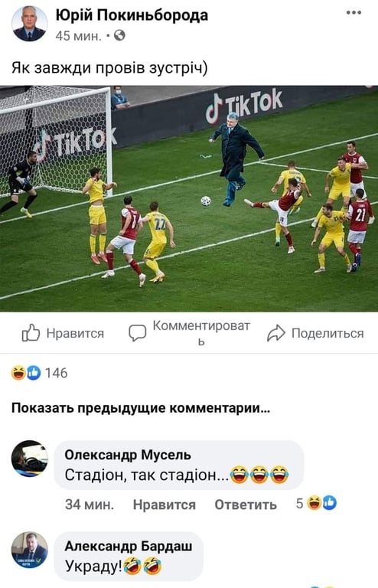Screen dimensions: 378x588
Task: Click the 45 мин. post timestamp
Action: pos(79,36)
